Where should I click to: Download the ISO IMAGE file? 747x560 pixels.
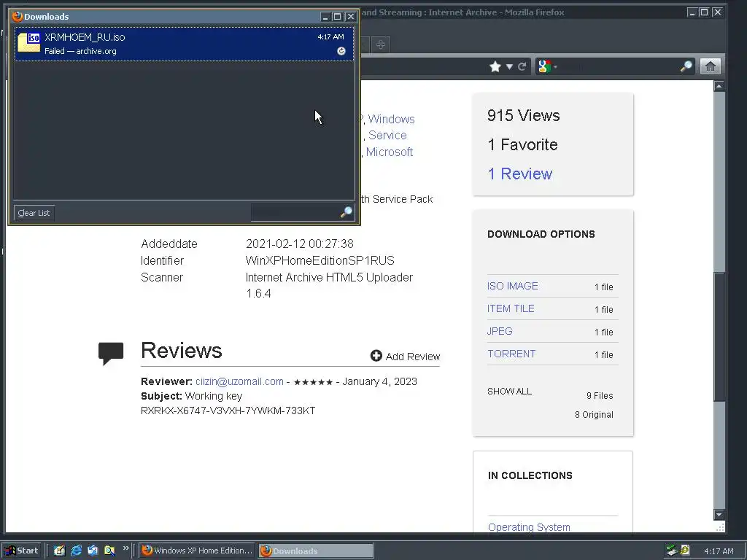point(512,286)
